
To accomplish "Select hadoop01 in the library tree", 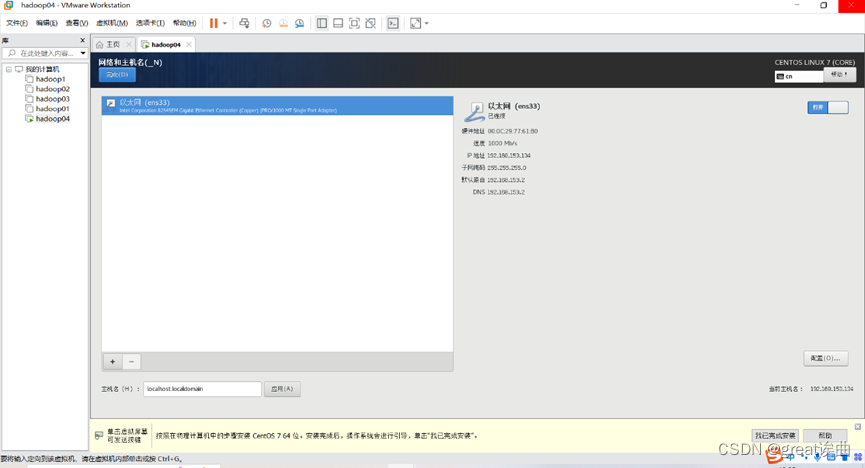I will click(x=52, y=109).
